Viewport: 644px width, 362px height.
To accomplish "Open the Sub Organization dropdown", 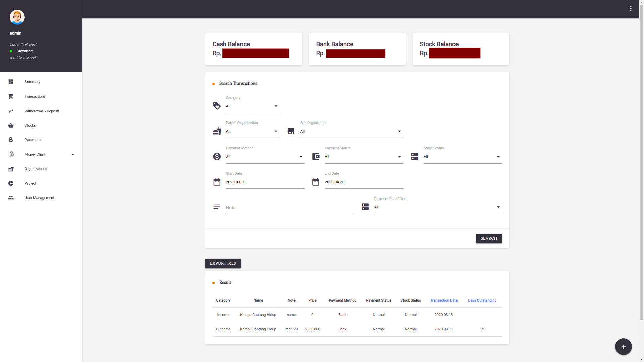I will pos(351,132).
